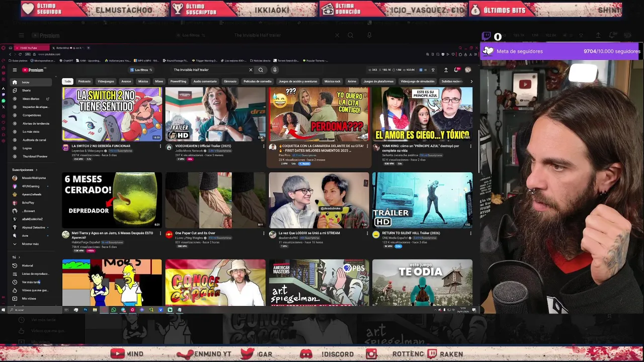Open options menu for LA SWITCH 2 video
644x362 pixels.
(x=160, y=146)
